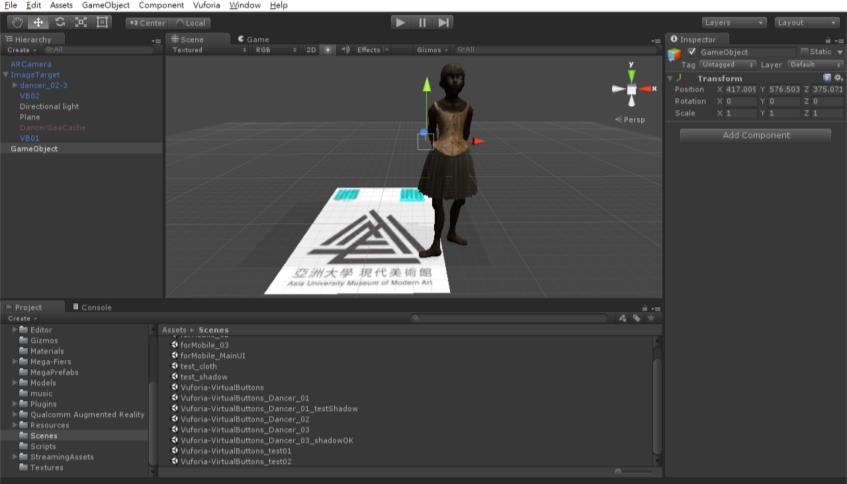
Task: Collapse the Transform component
Action: 670,78
